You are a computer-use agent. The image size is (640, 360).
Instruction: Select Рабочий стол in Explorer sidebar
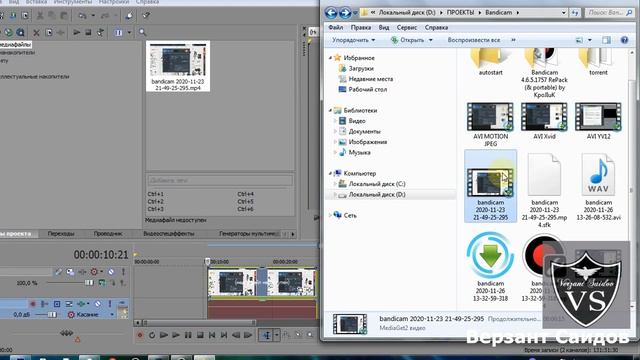coord(368,89)
